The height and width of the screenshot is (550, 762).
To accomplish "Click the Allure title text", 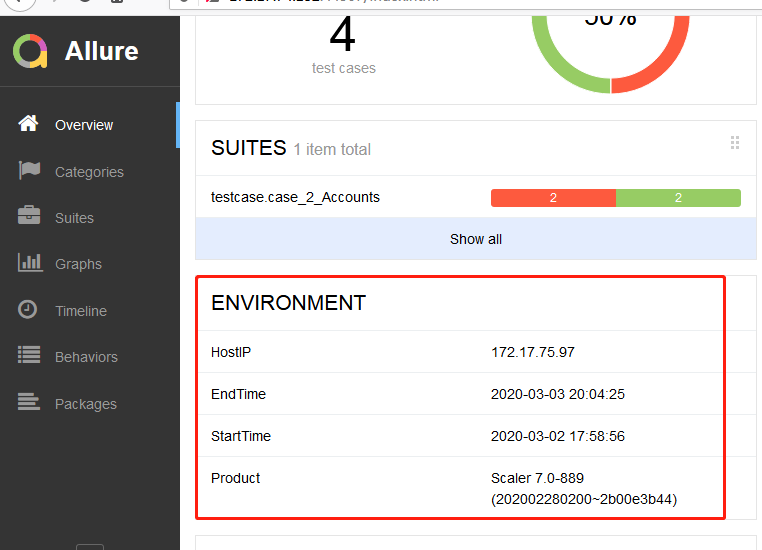I will tap(101, 51).
